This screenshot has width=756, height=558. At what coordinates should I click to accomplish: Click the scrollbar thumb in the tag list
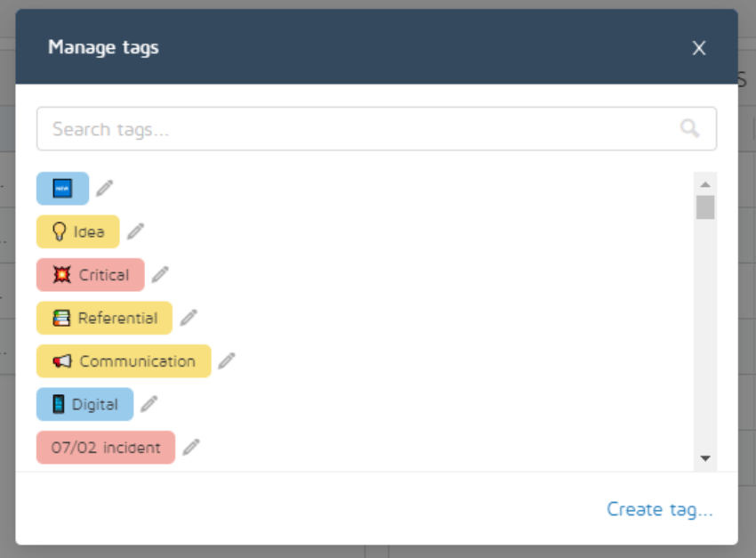[x=704, y=206]
